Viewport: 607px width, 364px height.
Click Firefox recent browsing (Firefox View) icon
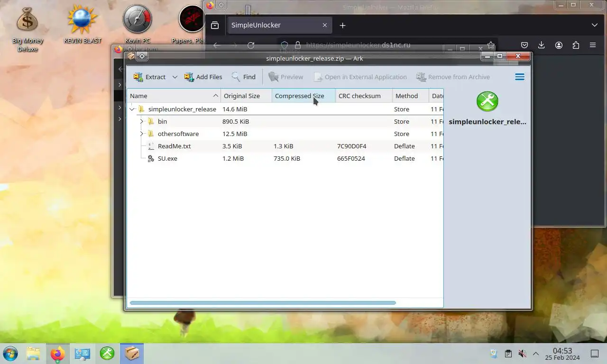(215, 25)
